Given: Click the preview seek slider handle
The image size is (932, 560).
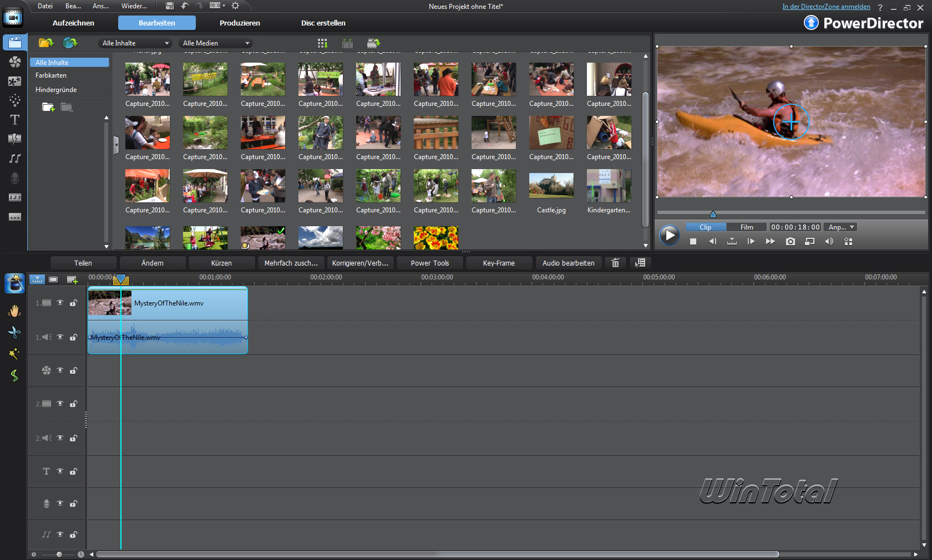Looking at the screenshot, I should (713, 214).
